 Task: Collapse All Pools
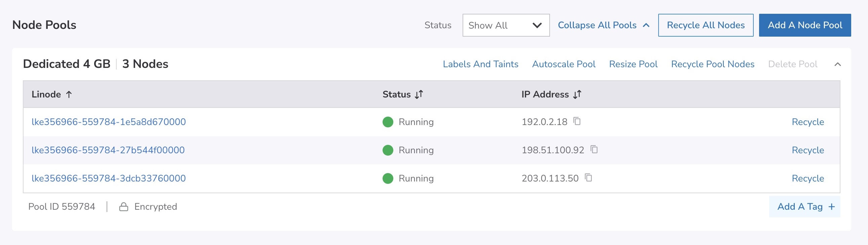603,25
